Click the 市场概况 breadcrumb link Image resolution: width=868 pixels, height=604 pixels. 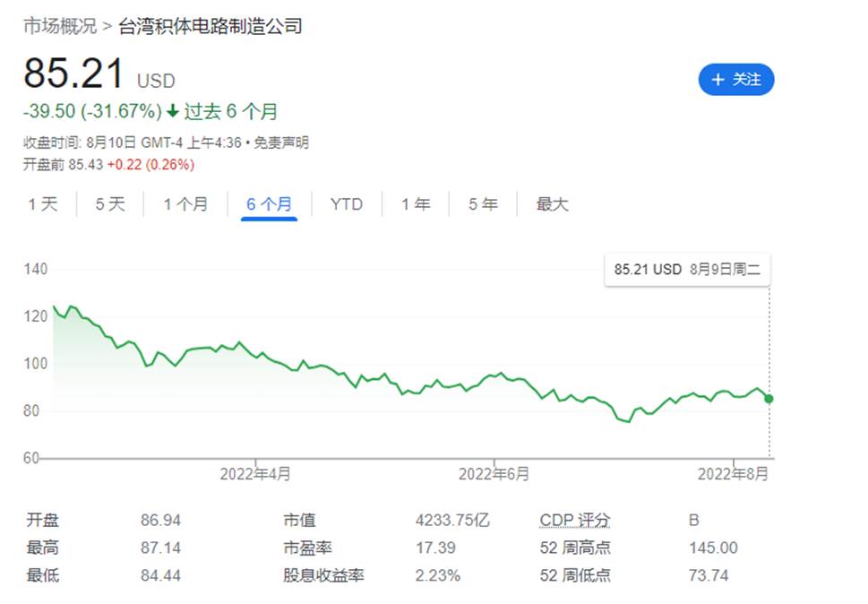tap(60, 26)
